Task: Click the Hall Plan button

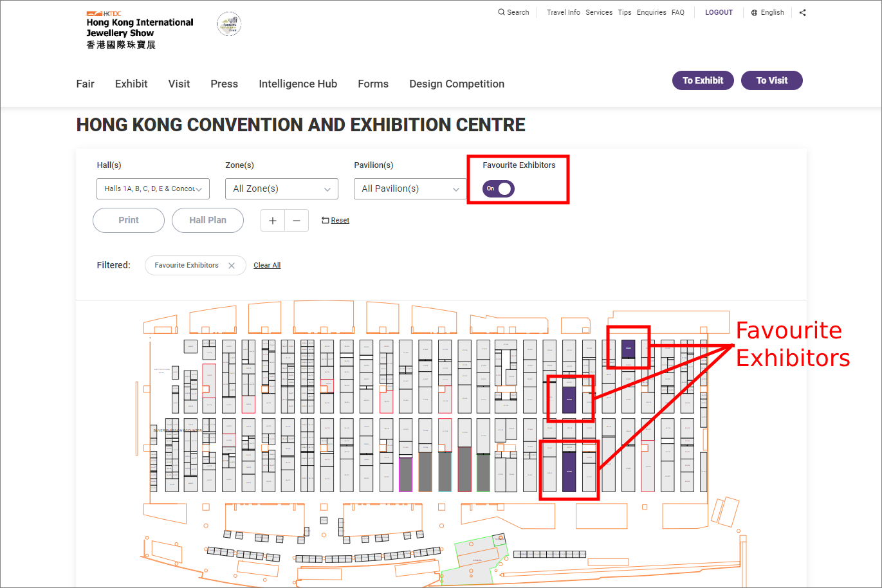Action: (208, 220)
